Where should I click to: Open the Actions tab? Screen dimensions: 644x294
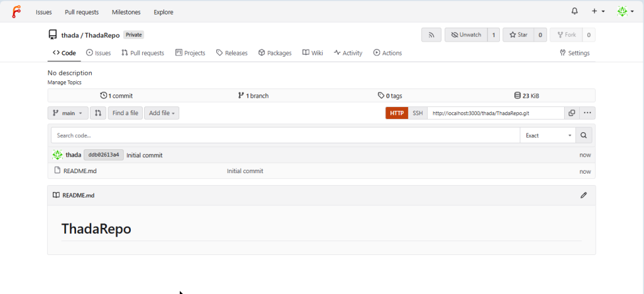click(x=387, y=53)
